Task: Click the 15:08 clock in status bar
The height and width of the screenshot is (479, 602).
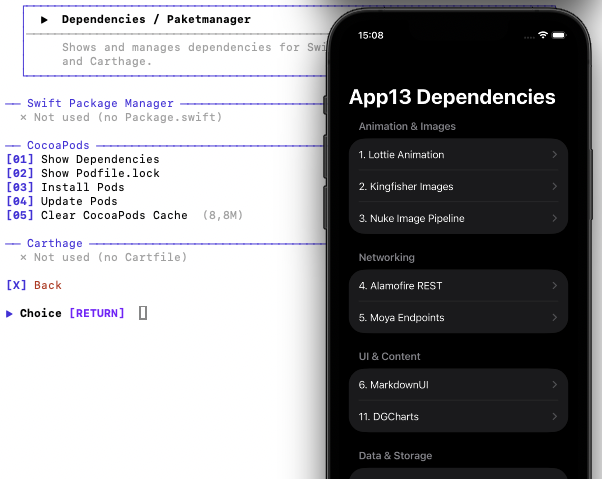Action: [x=370, y=35]
